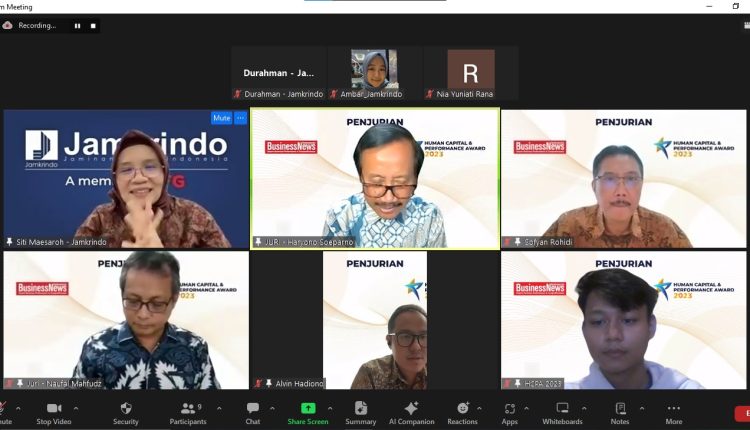Select Sofyan Rohidi's video tile
This screenshot has height=430, width=750.
[x=624, y=178]
